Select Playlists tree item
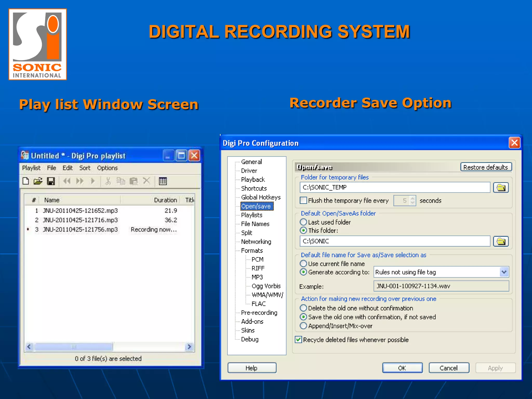Screen dimensions: 532x399 coord(252,215)
